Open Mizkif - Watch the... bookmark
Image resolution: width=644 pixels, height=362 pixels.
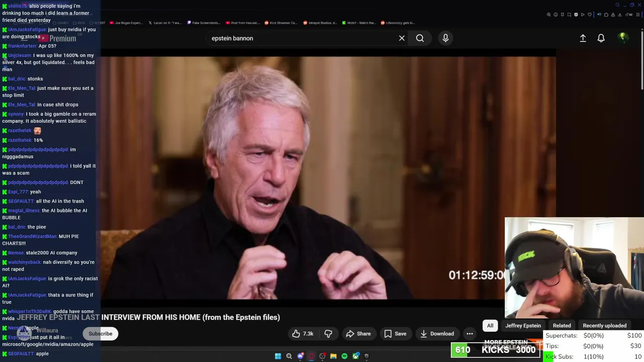coord(359,23)
